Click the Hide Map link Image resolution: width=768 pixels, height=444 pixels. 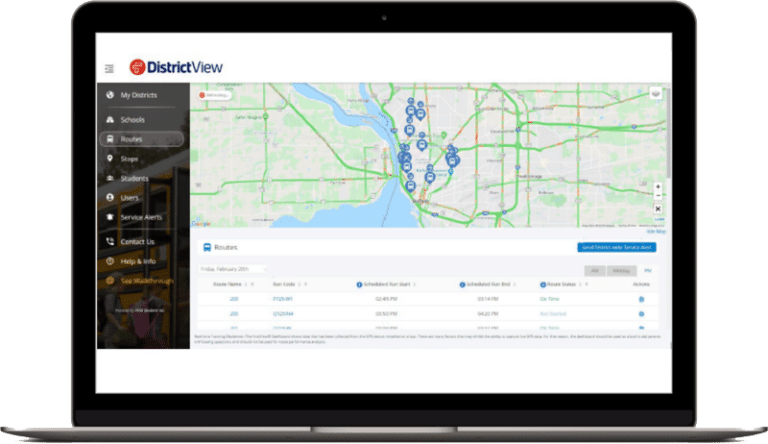[x=656, y=231]
